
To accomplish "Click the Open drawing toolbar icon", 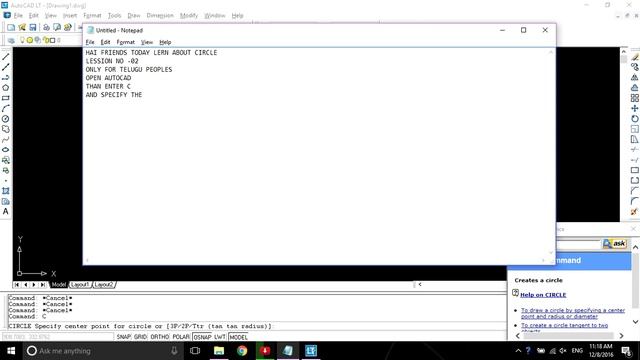I will (x=22, y=27).
